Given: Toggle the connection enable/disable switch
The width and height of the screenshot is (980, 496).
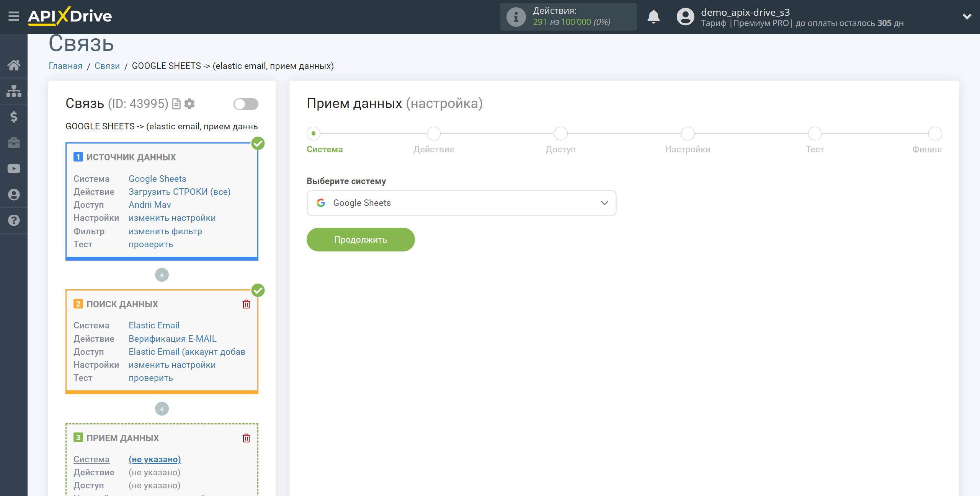Looking at the screenshot, I should coord(246,104).
